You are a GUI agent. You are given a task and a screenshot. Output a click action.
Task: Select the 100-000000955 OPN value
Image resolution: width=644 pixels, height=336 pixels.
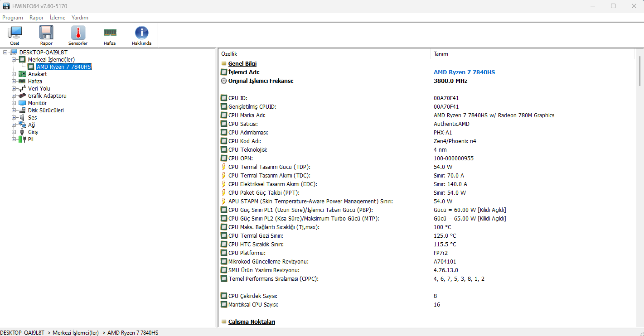coord(454,158)
